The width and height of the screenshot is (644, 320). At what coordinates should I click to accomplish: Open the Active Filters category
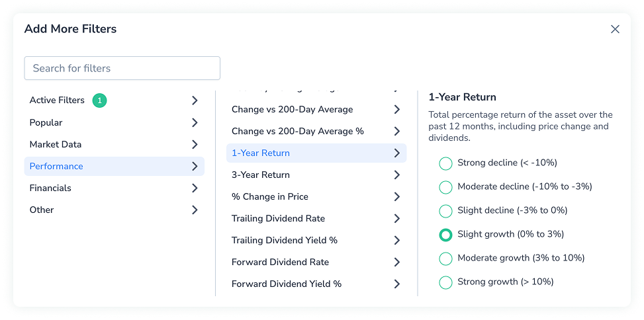[x=58, y=100]
